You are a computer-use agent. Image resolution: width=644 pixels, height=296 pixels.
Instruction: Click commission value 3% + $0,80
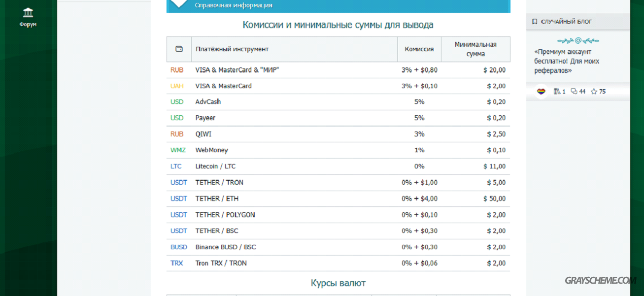[419, 70]
